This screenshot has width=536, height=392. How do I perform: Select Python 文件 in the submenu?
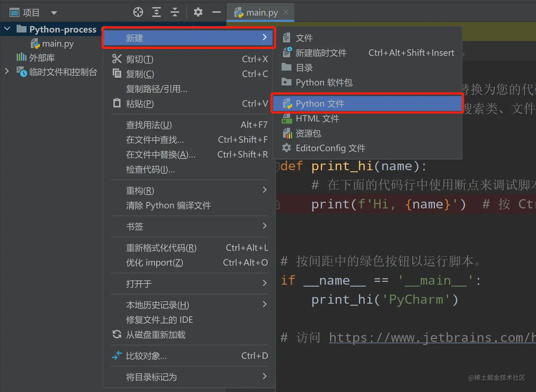(368, 103)
